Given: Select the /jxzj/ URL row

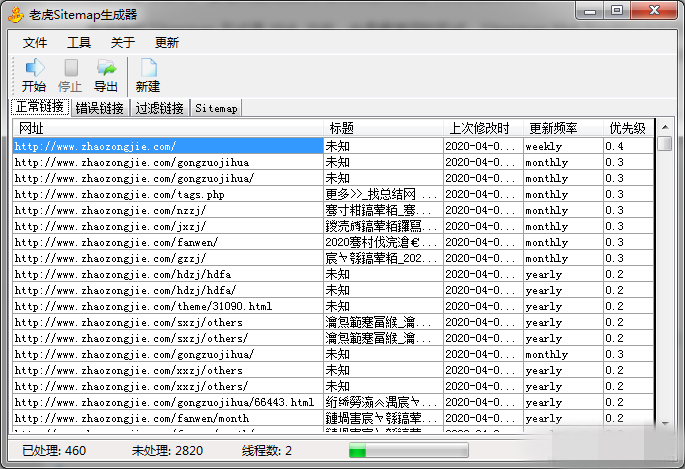Looking at the screenshot, I should click(333, 226).
